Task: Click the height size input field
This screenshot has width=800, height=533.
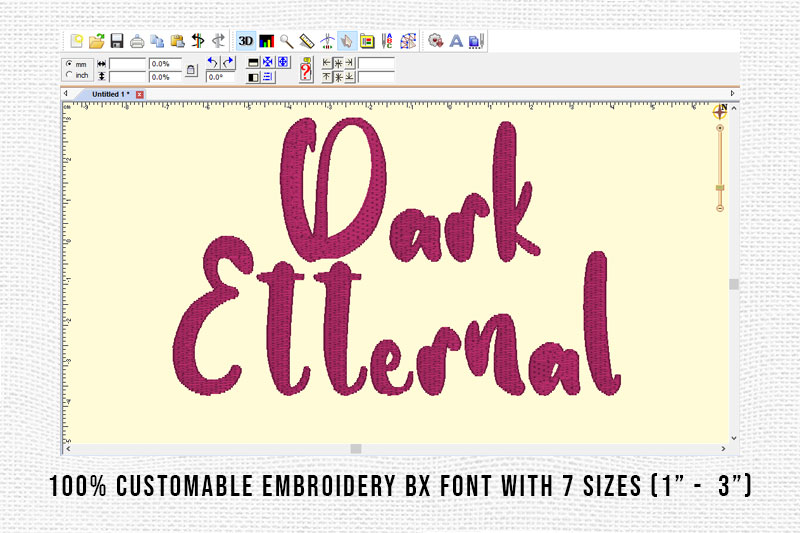Action: tap(128, 77)
